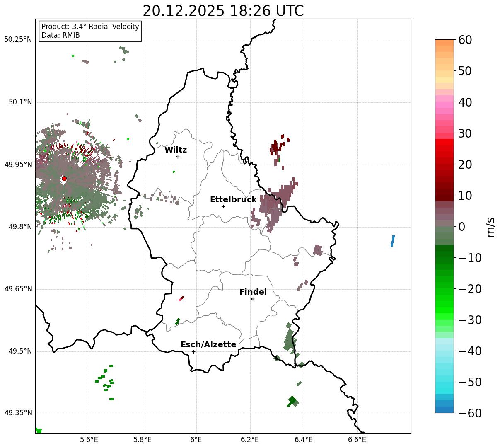
Task: Click the 49.5°N latitude label
Action: pyautogui.click(x=20, y=351)
